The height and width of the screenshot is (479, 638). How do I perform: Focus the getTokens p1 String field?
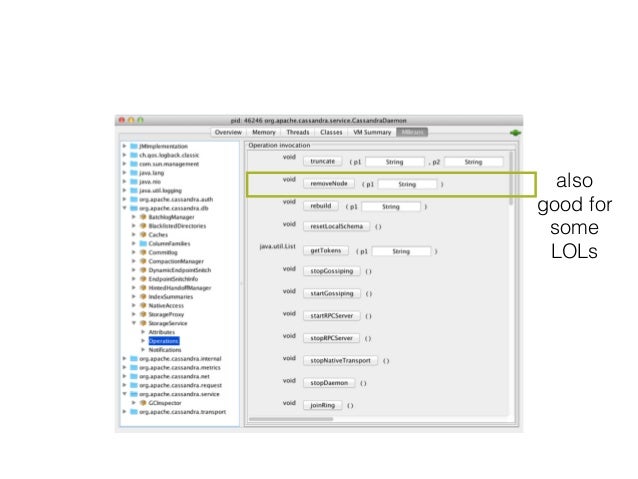[401, 252]
